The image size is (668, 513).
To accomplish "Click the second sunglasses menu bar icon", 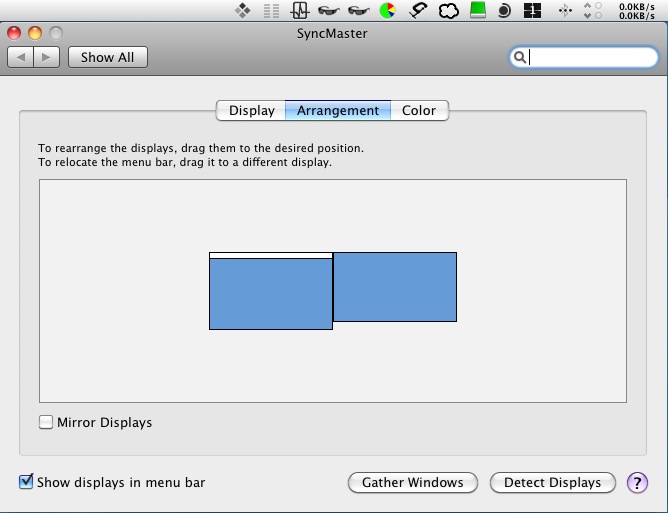I will [358, 11].
